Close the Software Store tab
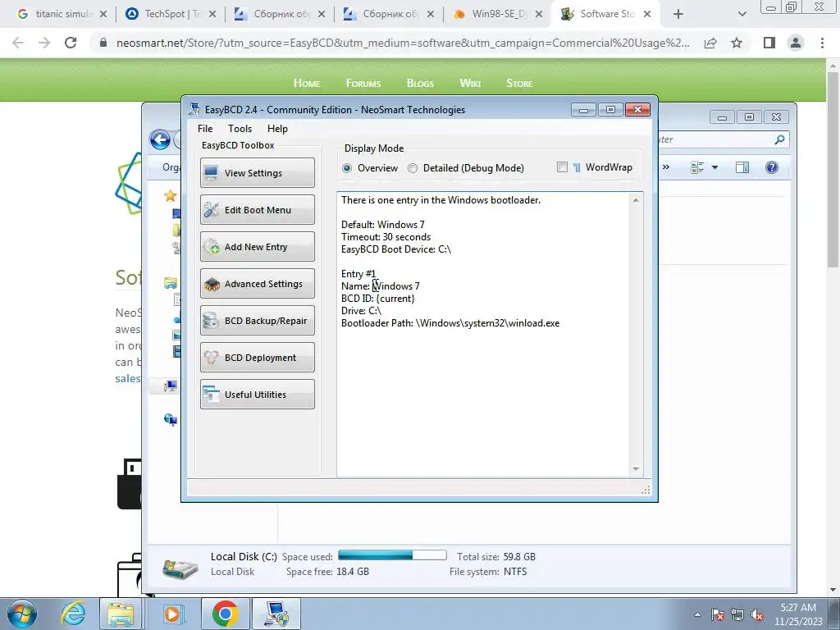Viewport: 840px width, 630px height. pos(647,14)
